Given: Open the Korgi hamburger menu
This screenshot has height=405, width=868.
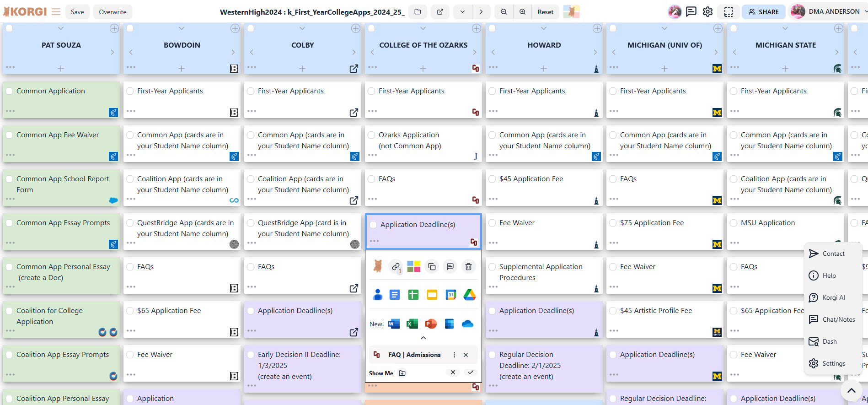Looking at the screenshot, I should pyautogui.click(x=56, y=11).
